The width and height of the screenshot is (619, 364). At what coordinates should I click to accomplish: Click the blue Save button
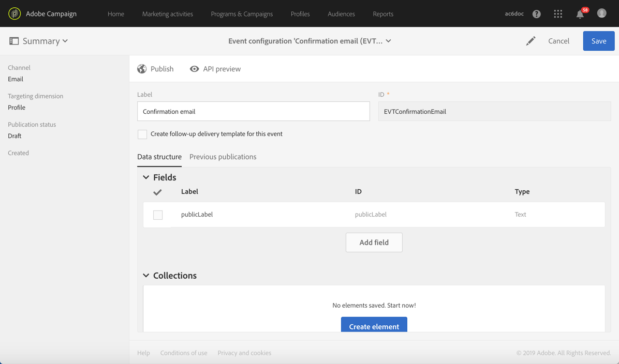pos(598,41)
